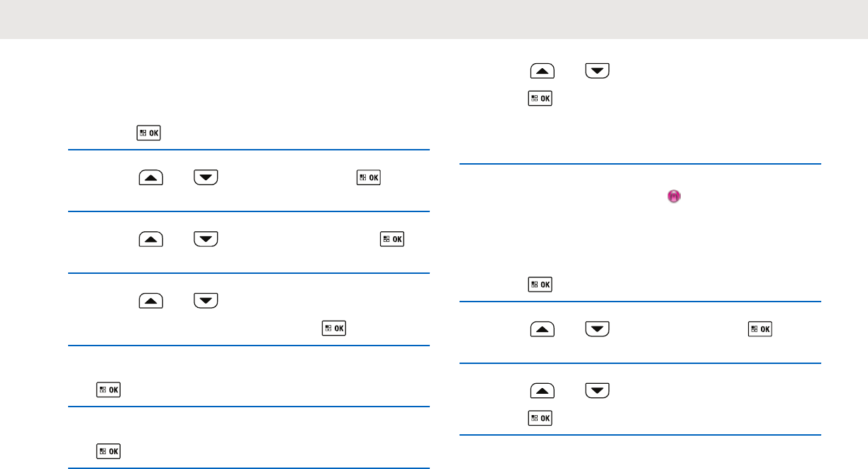Click the OK key icon below the top-right arrows
The image size is (868, 469).
[540, 99]
